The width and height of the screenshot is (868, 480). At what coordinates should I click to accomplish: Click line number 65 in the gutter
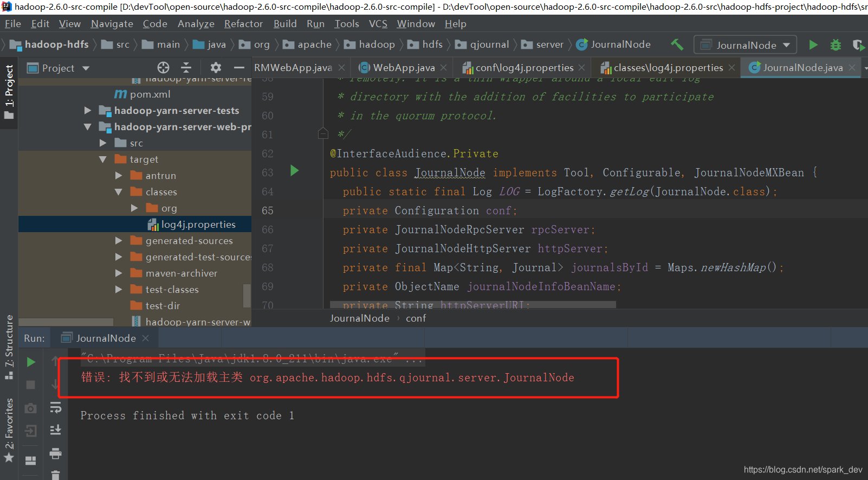[x=268, y=210]
